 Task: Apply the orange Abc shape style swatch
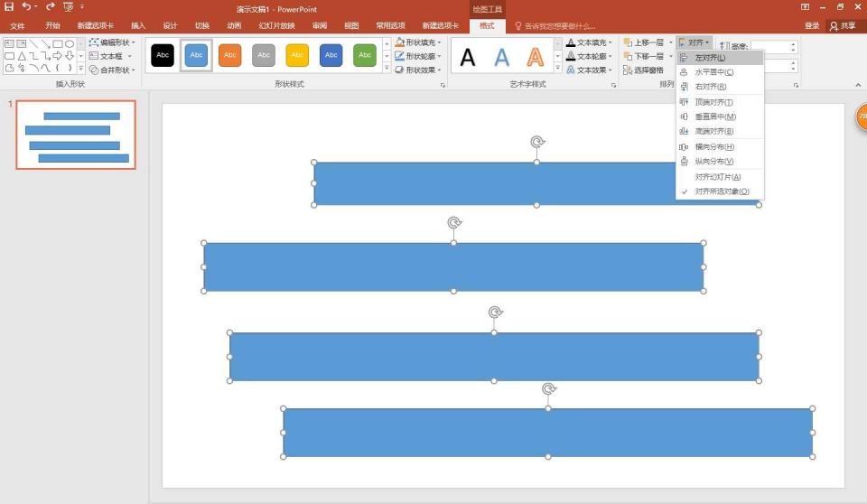tap(230, 56)
